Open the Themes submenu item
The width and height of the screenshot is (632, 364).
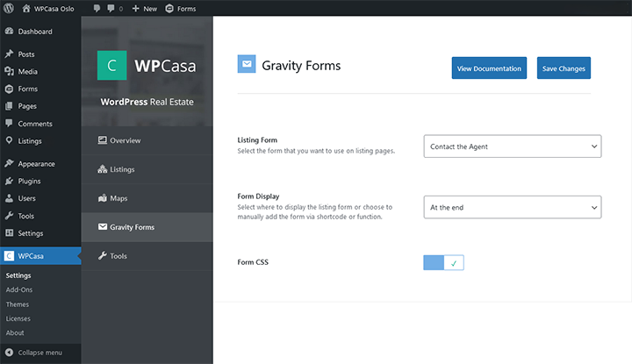(x=18, y=304)
